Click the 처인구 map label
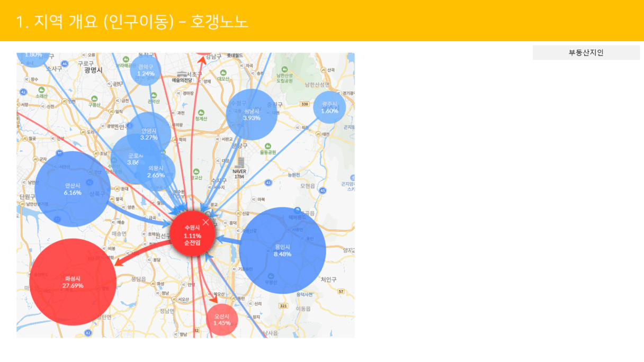Viewport: 644px width, 362px height. point(328,279)
